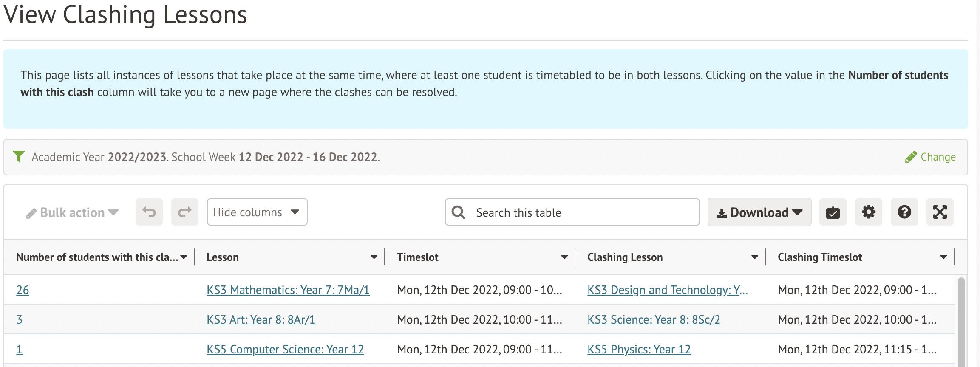The width and height of the screenshot is (980, 367).
Task: Open the Hide columns dropdown
Action: click(257, 212)
